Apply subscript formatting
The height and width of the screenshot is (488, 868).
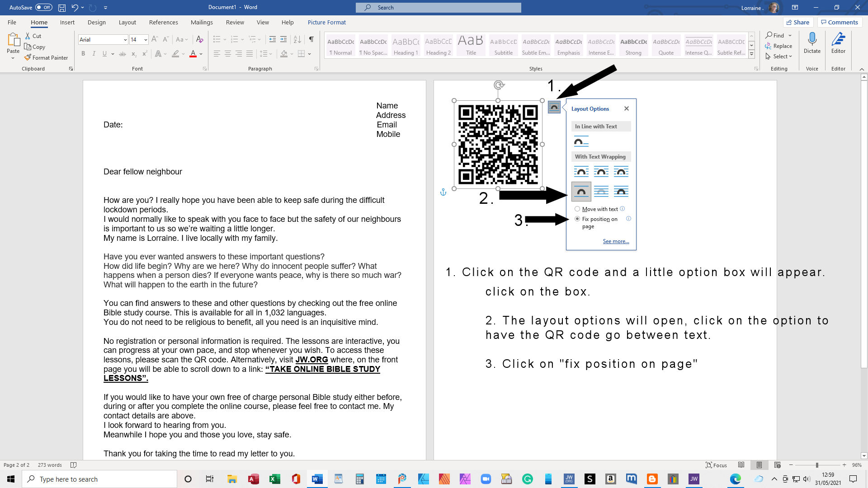coord(133,54)
